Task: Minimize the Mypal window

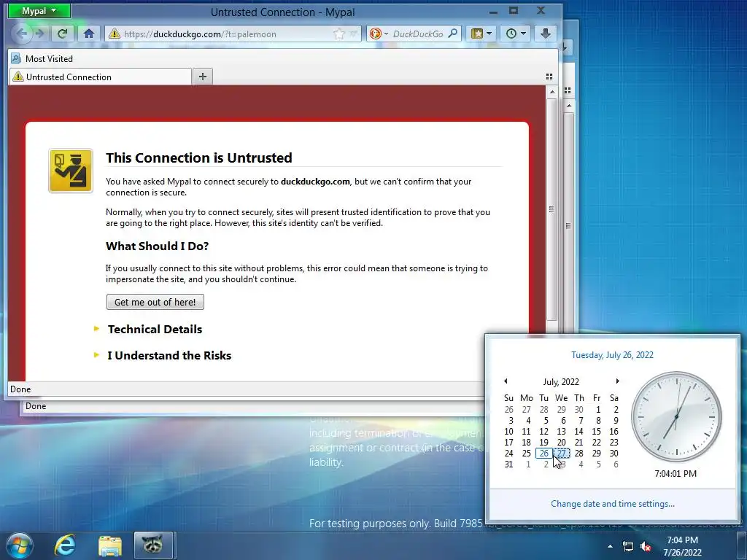Action: [x=494, y=12]
